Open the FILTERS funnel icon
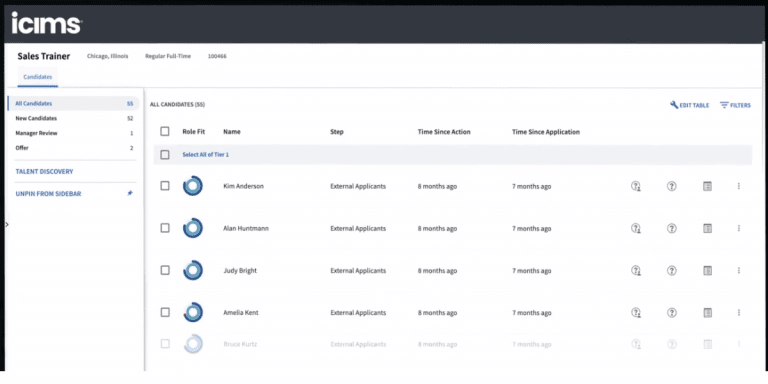Image resolution: width=768 pixels, height=384 pixels. (x=724, y=105)
